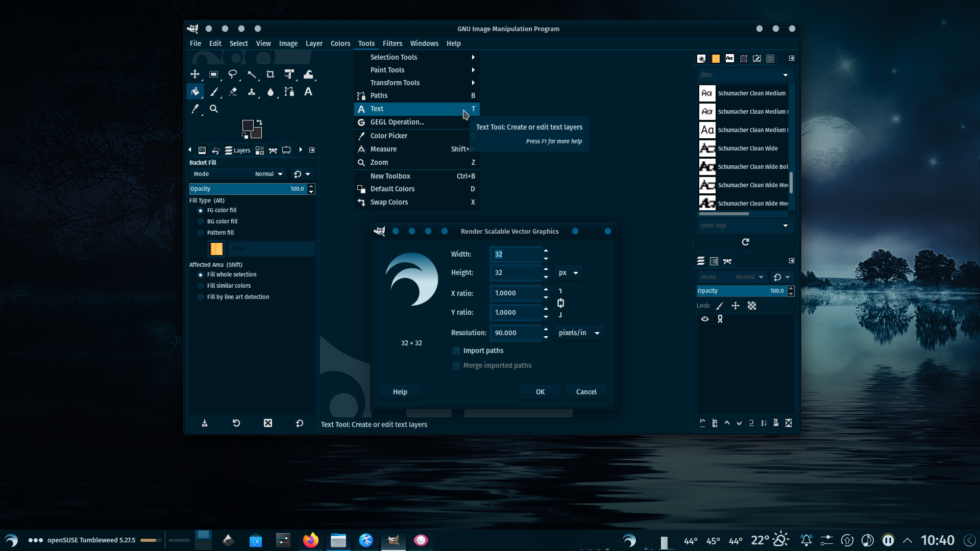
Task: Select the Fuzzy Select magic wand tool
Action: click(252, 74)
